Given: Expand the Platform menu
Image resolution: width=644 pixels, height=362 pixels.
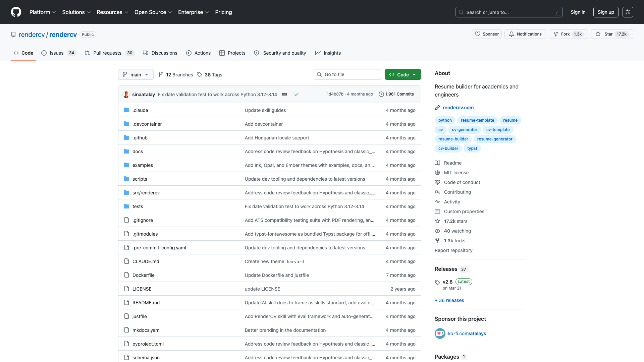Looking at the screenshot, I should (x=43, y=12).
